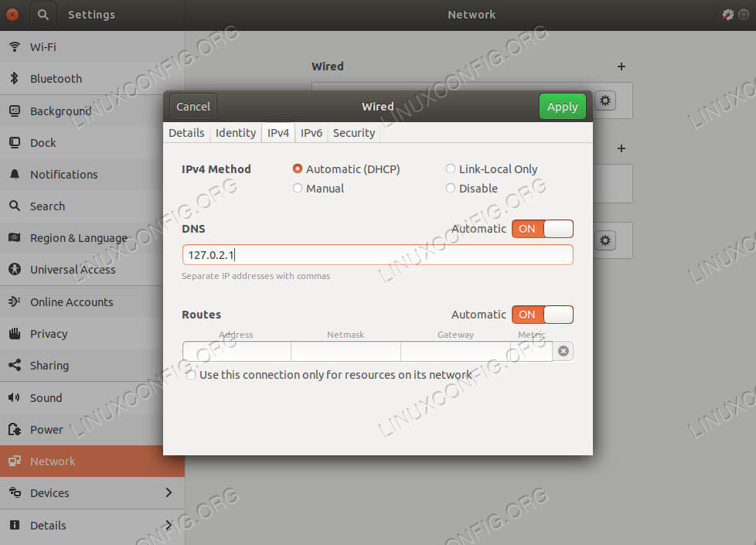This screenshot has width=756, height=545.
Task: Open the Dock settings panel
Action: [92, 143]
